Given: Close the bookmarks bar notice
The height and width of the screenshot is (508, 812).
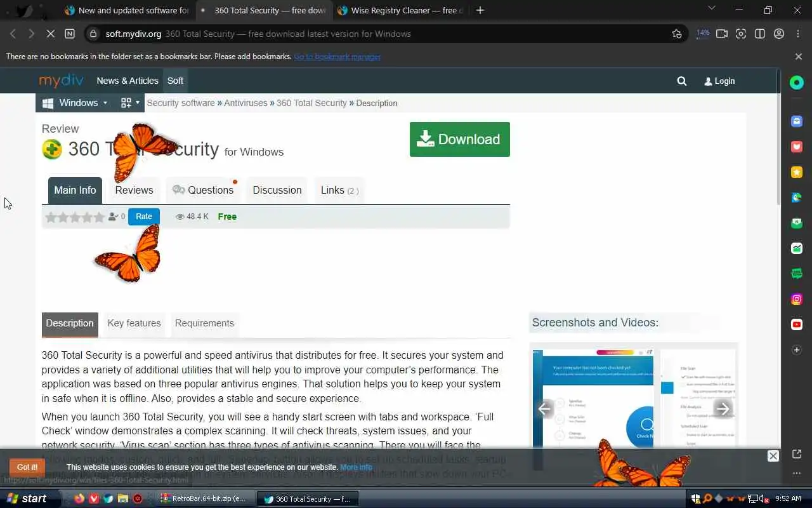Looking at the screenshot, I should 799,57.
